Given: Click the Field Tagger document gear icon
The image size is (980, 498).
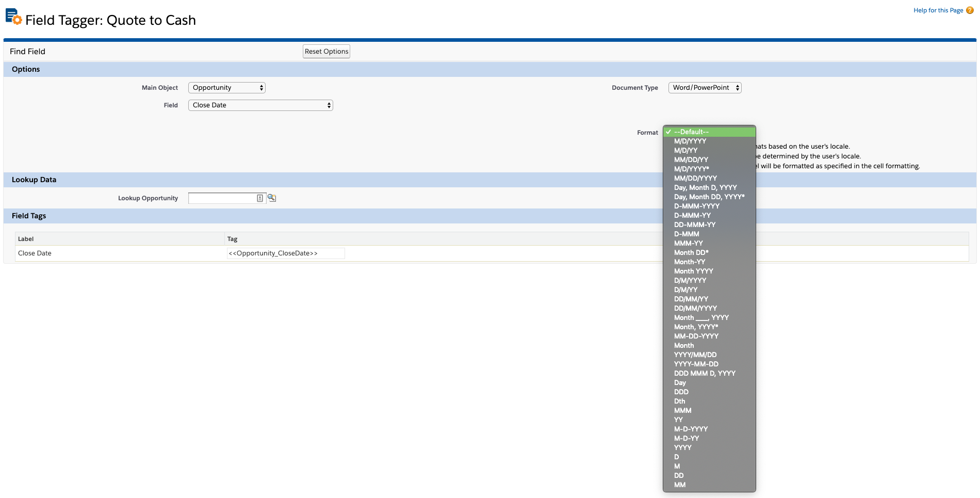Looking at the screenshot, I should [13, 17].
